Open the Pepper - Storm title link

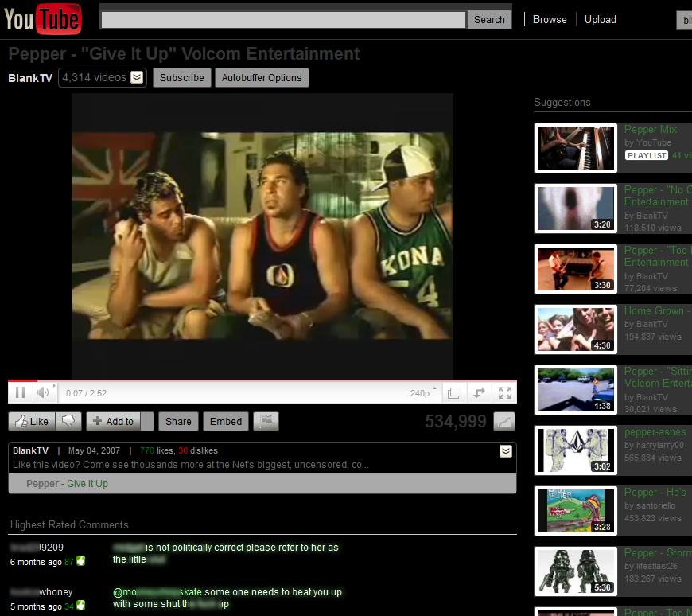[658, 553]
